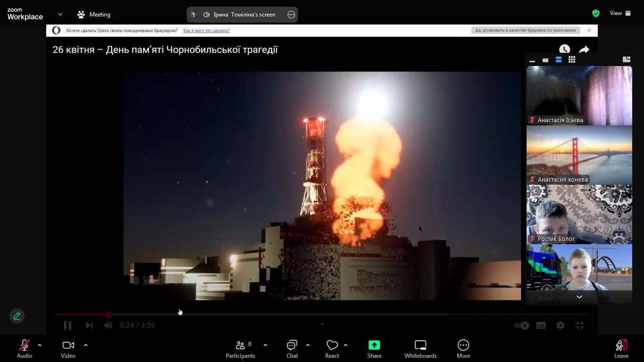
Task: Pop out the video panel
Action: coord(627,59)
